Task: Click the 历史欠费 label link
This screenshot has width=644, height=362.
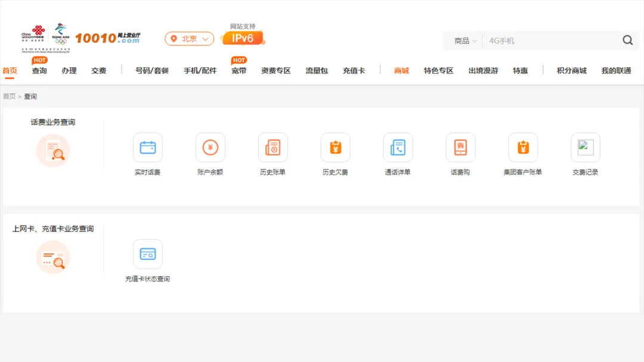Action: [335, 172]
